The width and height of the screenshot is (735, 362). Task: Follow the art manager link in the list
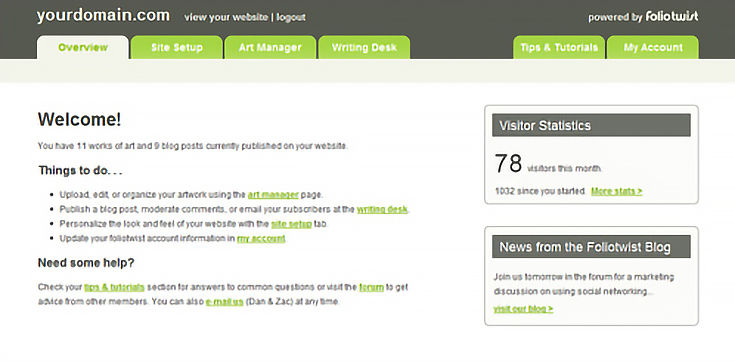click(273, 195)
